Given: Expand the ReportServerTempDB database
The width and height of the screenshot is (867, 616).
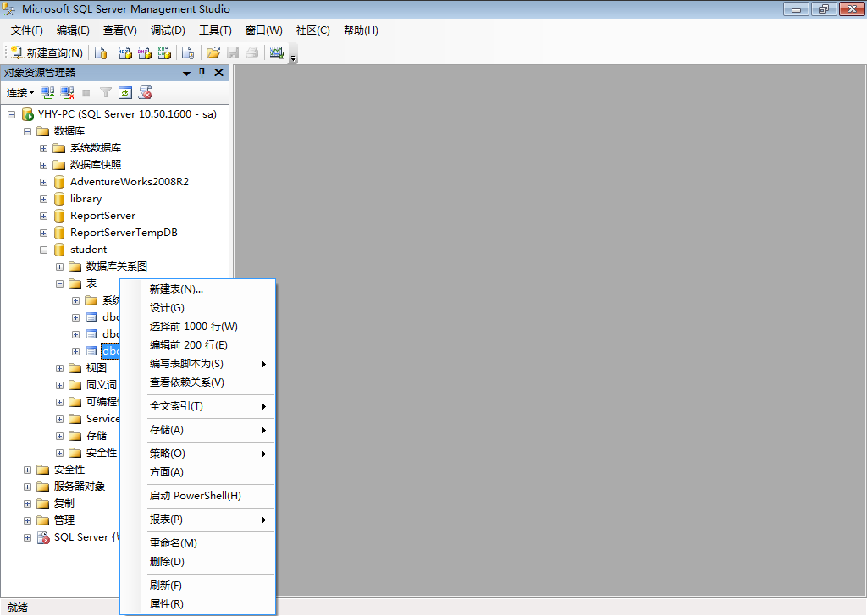Looking at the screenshot, I should 44,234.
